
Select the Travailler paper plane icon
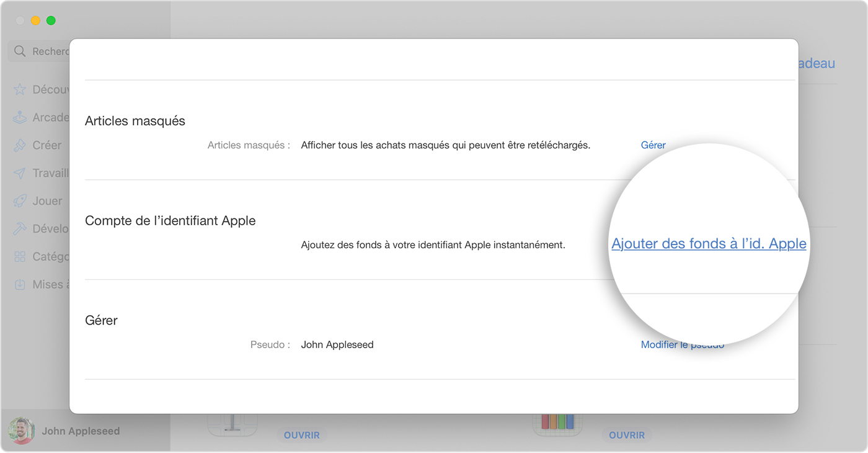(x=20, y=173)
